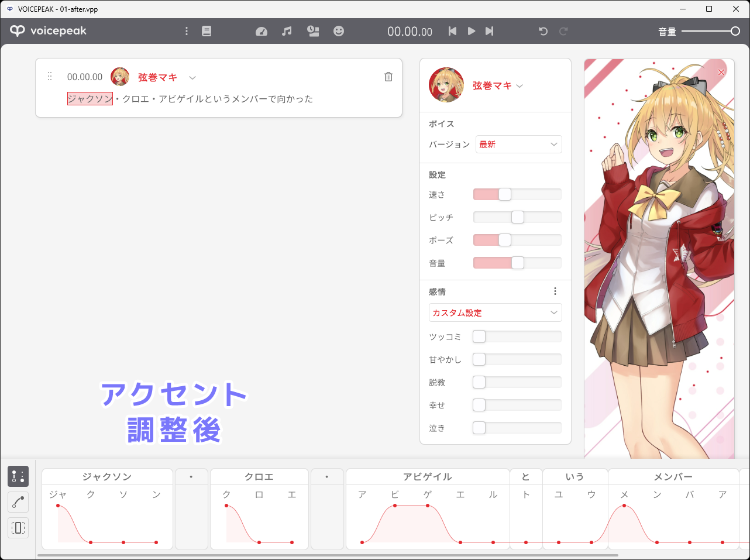This screenshot has width=750, height=560.
Task: Click the 00.00.00 time display in toolbar
Action: (410, 32)
